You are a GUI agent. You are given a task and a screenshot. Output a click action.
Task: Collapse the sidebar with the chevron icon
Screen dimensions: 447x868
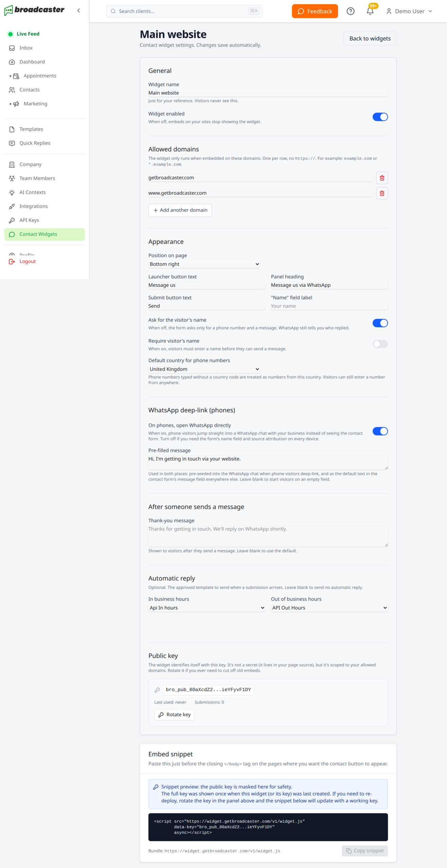click(79, 11)
